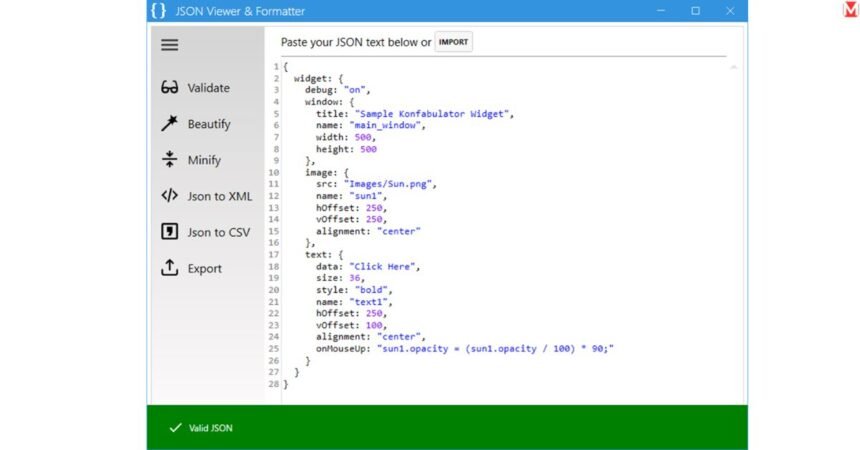
Task: Select the Beautify menu label
Action: pos(209,124)
